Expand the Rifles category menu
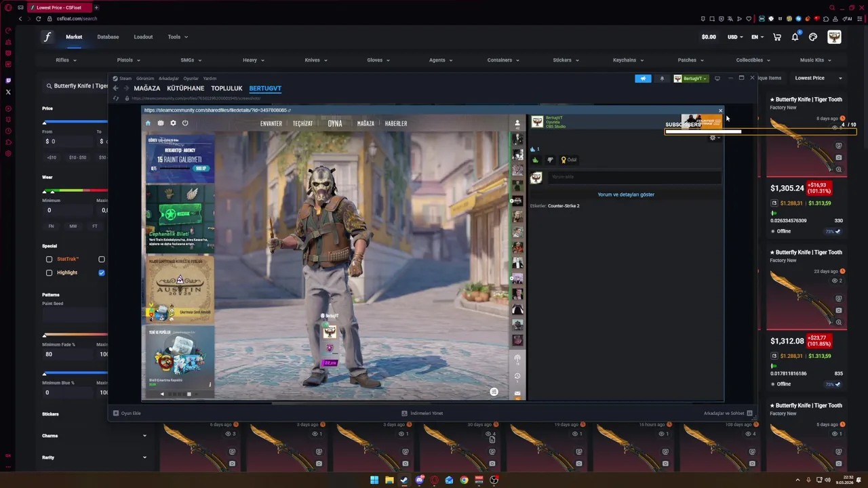 pyautogui.click(x=66, y=60)
